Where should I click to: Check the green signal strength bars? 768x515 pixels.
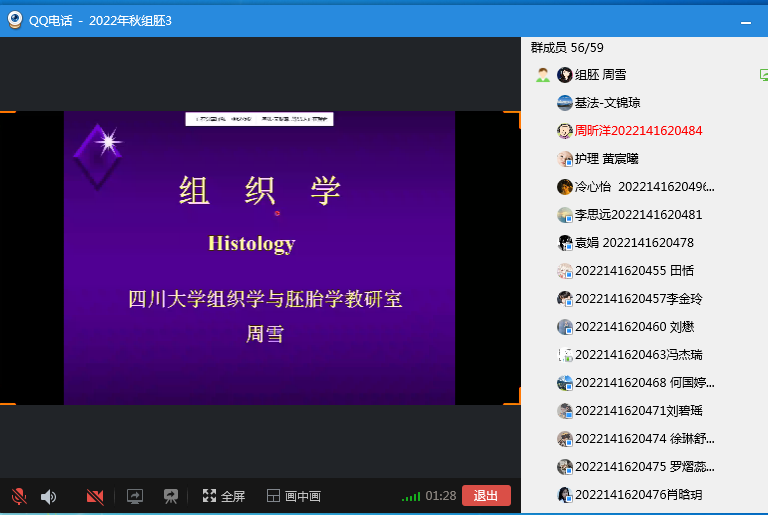click(x=410, y=497)
